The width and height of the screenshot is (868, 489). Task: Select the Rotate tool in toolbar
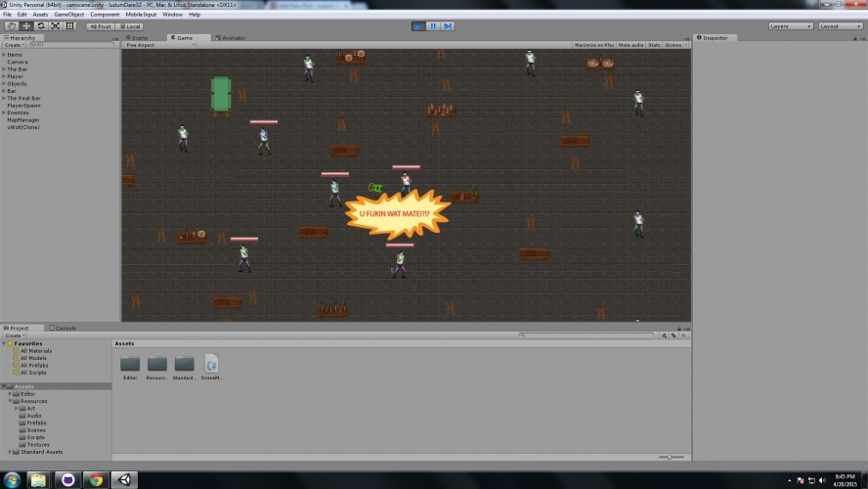coord(40,26)
